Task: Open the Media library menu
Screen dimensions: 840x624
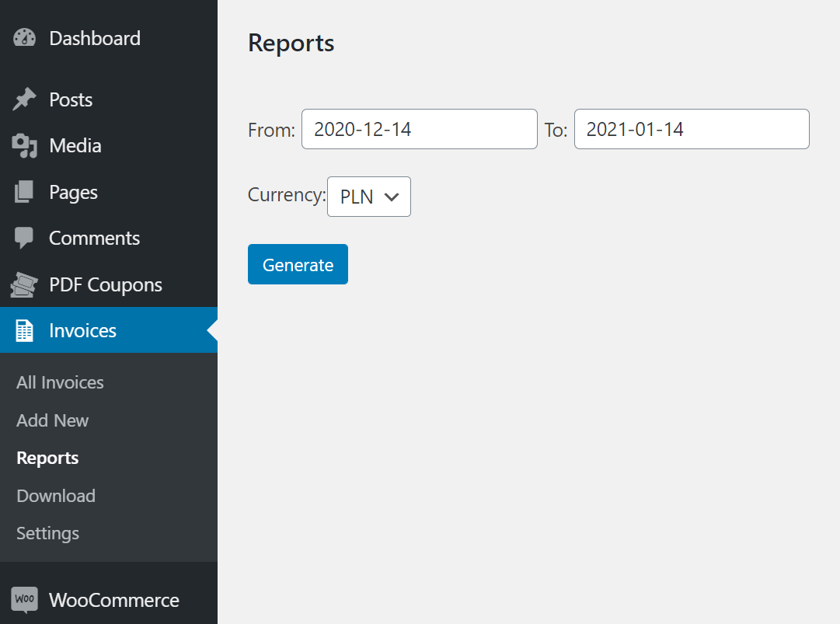Action: [75, 145]
